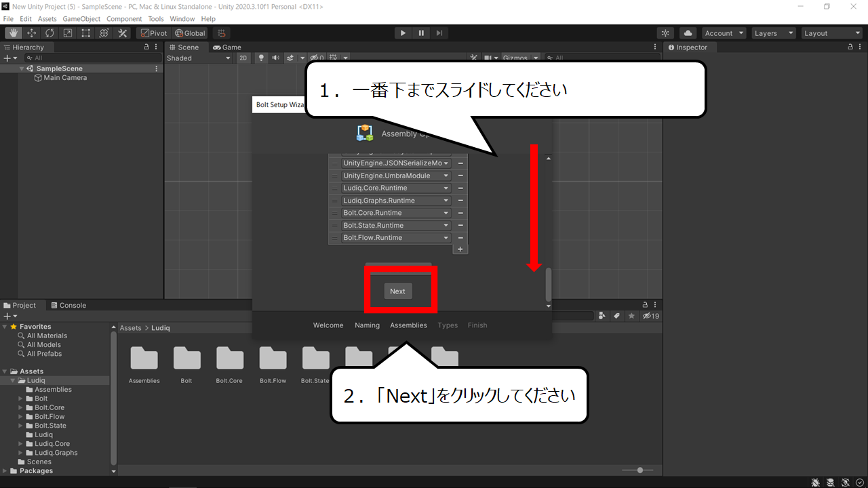The width and height of the screenshot is (868, 488).
Task: Select Scenes folder in Project tree
Action: (x=39, y=462)
